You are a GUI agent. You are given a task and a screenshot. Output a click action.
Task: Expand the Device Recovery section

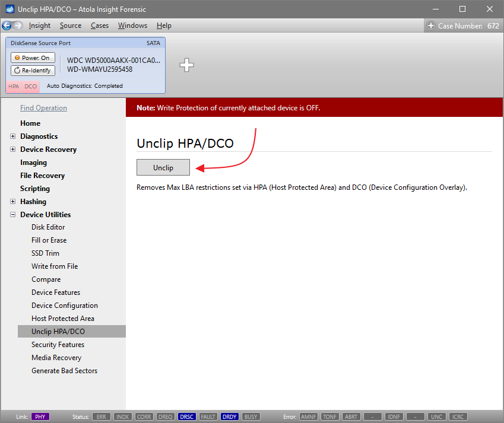pyautogui.click(x=13, y=150)
